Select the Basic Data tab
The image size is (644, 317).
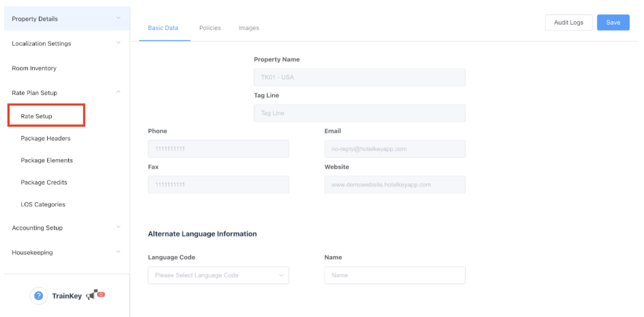[163, 28]
